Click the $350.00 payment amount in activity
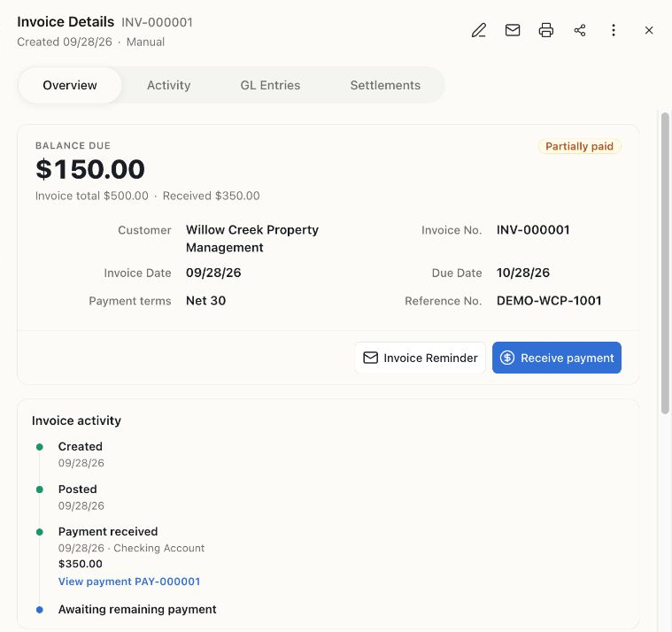 81,564
